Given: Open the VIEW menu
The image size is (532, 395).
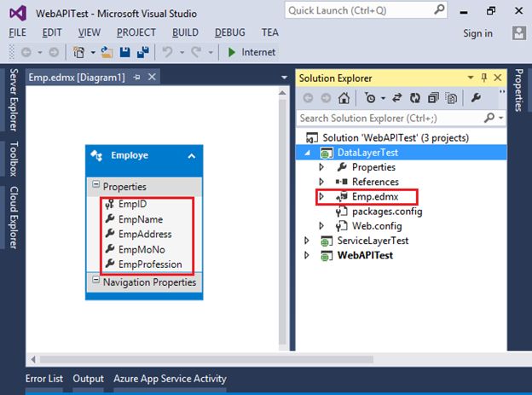Looking at the screenshot, I should pos(90,32).
